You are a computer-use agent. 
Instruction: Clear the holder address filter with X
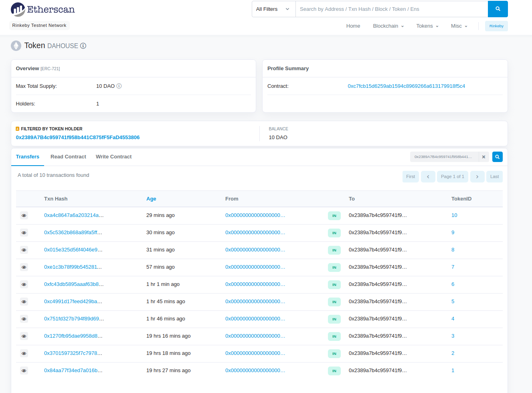click(483, 157)
